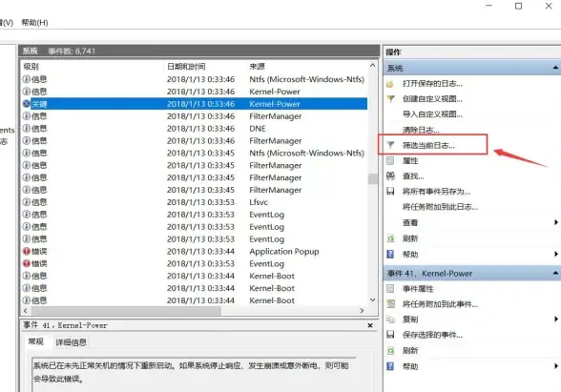
Task: Close the event 41 preview pane
Action: click(x=370, y=325)
